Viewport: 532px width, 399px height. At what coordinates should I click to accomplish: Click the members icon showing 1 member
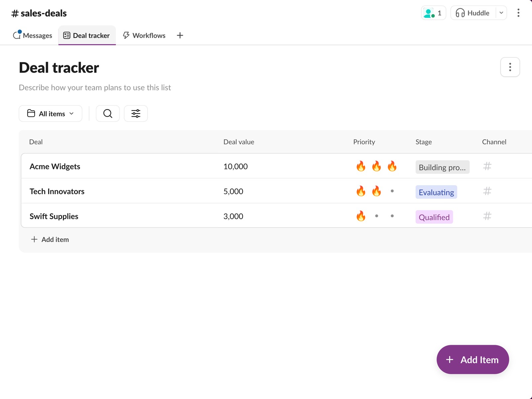point(433,13)
